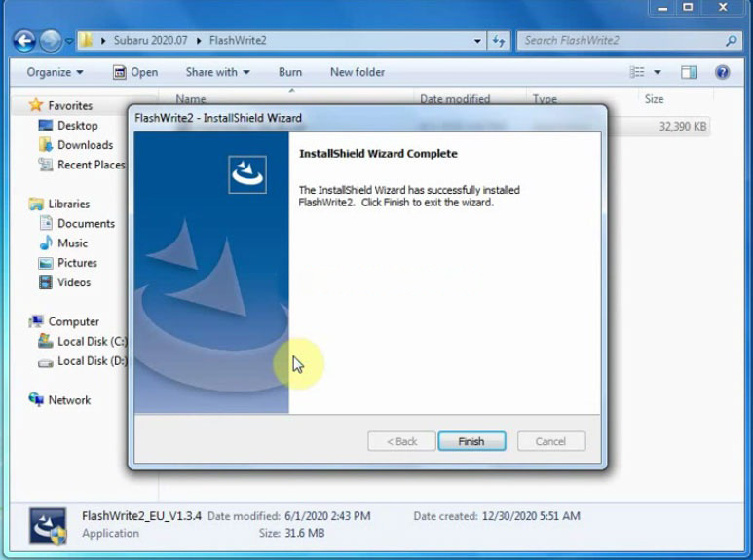Select FlashWrite2 in the address breadcrumb
Image resolution: width=753 pixels, height=560 pixels.
click(238, 40)
